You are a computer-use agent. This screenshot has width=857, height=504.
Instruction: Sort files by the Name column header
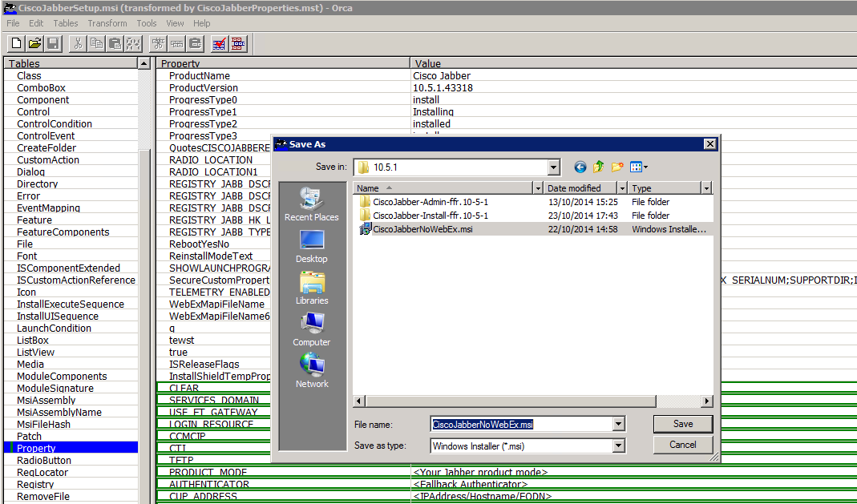pos(443,188)
